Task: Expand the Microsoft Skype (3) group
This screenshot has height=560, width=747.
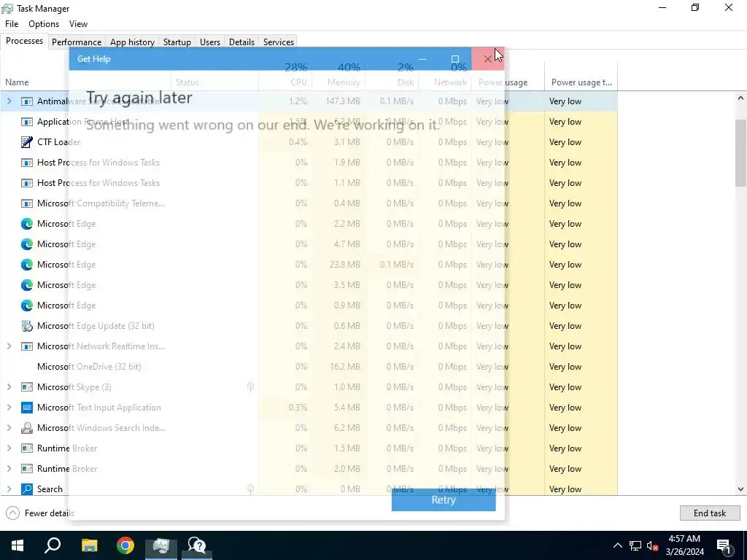Action: [x=9, y=387]
